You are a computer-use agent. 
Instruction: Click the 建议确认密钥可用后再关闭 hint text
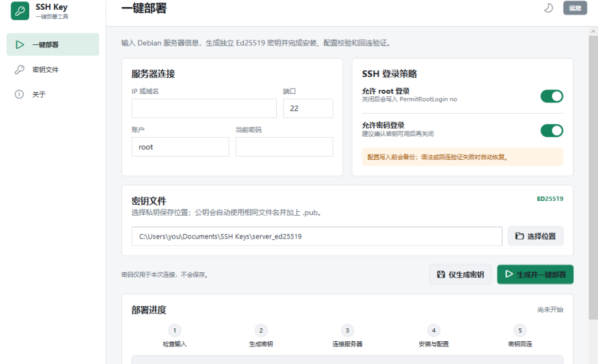(x=398, y=134)
